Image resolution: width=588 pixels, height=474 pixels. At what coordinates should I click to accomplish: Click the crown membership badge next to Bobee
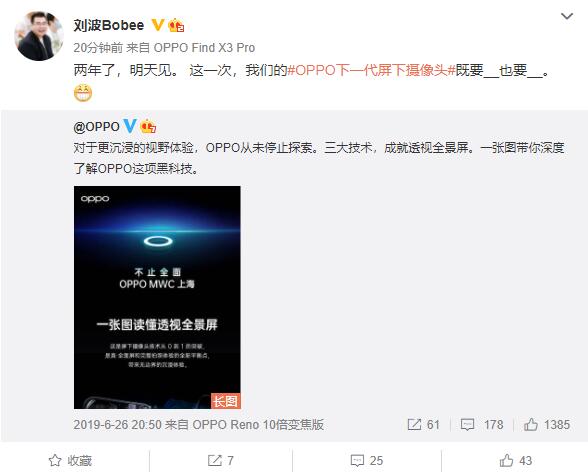[x=176, y=25]
